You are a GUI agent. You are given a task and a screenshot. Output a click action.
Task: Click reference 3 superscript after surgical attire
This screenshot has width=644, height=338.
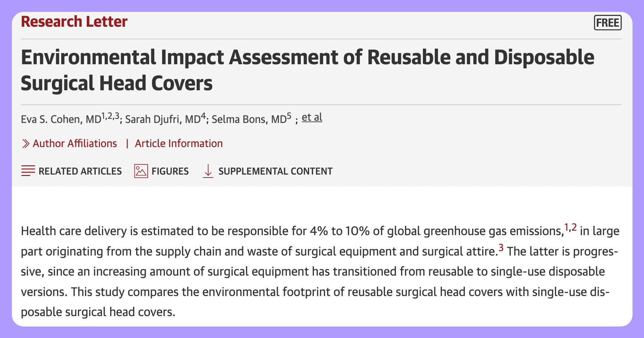(501, 247)
